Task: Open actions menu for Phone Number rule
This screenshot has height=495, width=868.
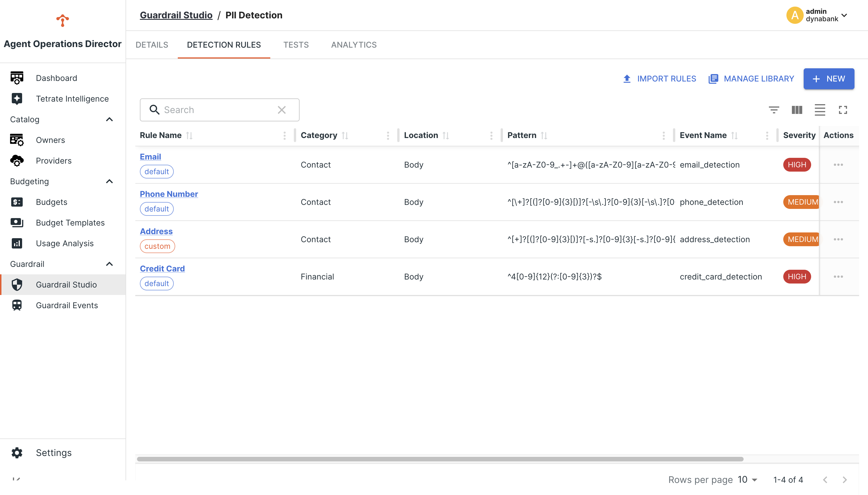Action: tap(838, 202)
